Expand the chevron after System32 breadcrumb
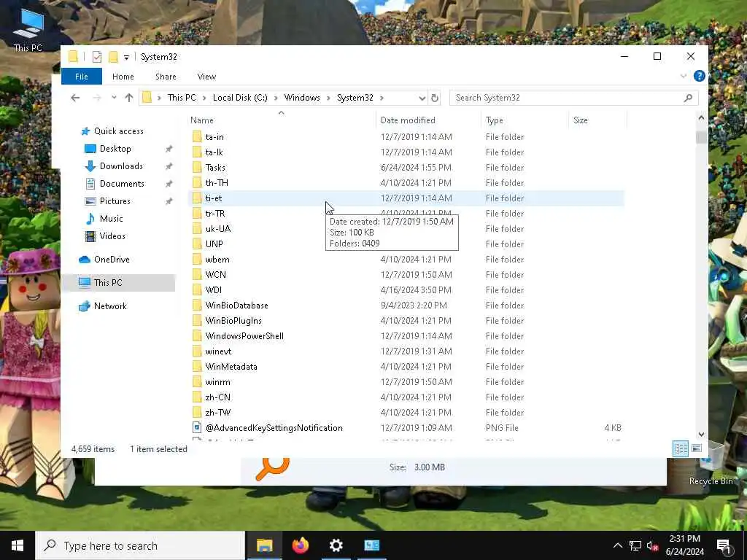 coord(382,98)
